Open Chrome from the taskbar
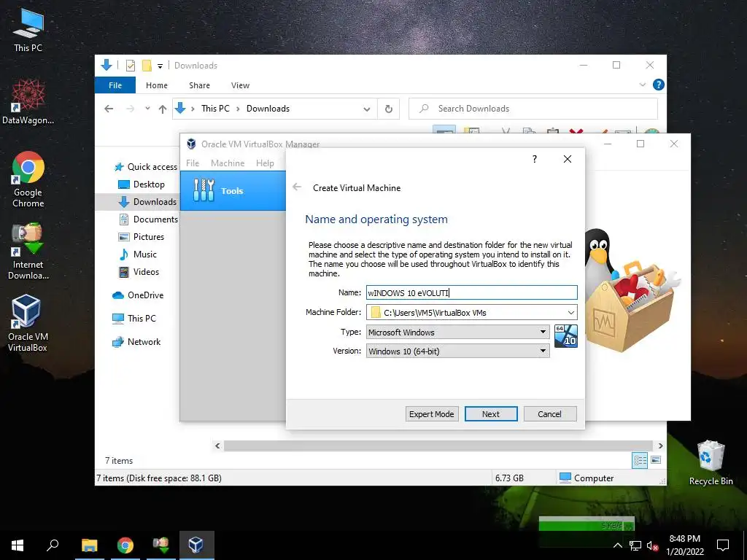 coord(125,545)
